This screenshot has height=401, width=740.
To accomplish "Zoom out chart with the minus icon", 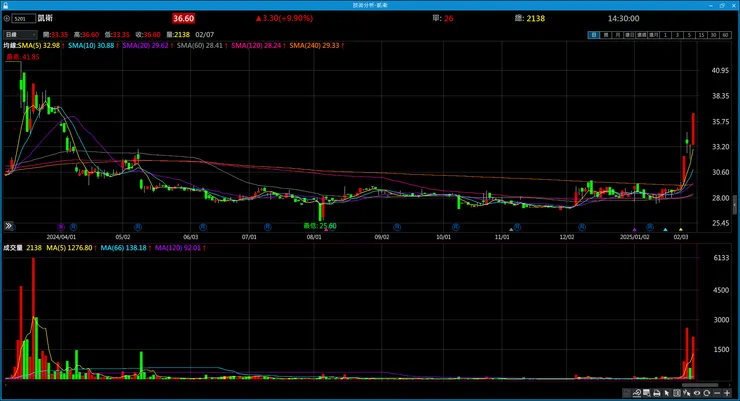I will 717,393.
